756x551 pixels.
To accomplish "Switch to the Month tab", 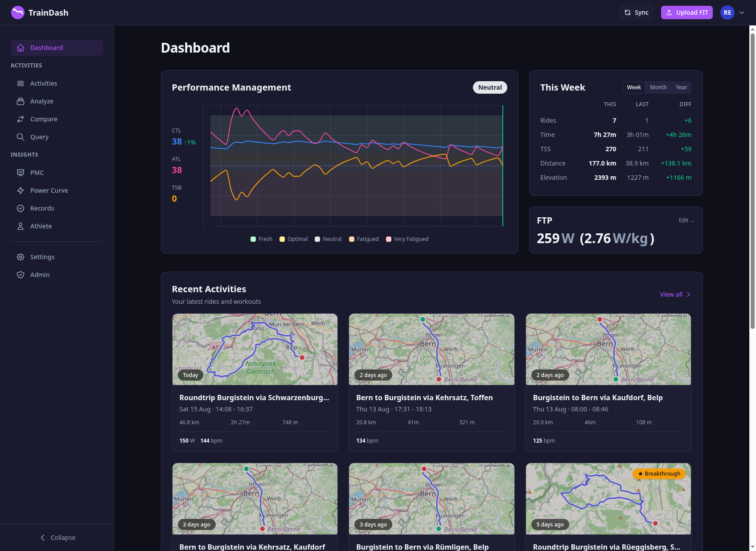I will [658, 87].
